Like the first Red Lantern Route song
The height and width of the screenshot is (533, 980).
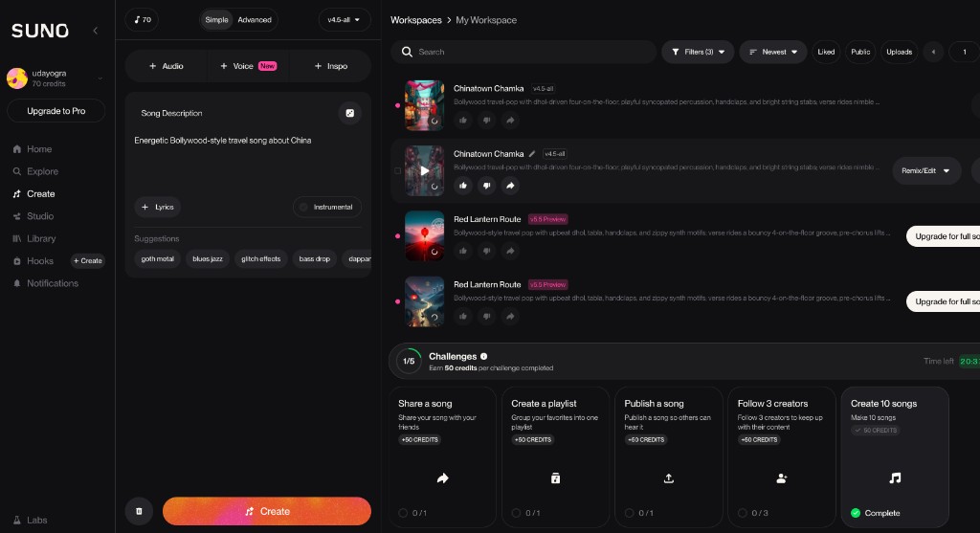[463, 251]
